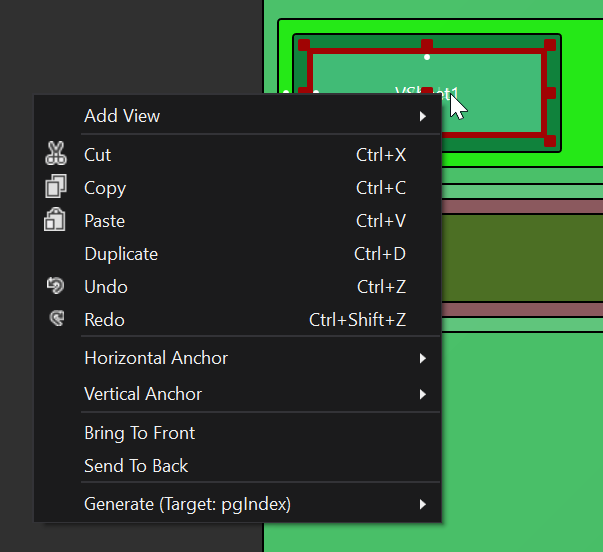Select Bring To Front

[x=139, y=433]
